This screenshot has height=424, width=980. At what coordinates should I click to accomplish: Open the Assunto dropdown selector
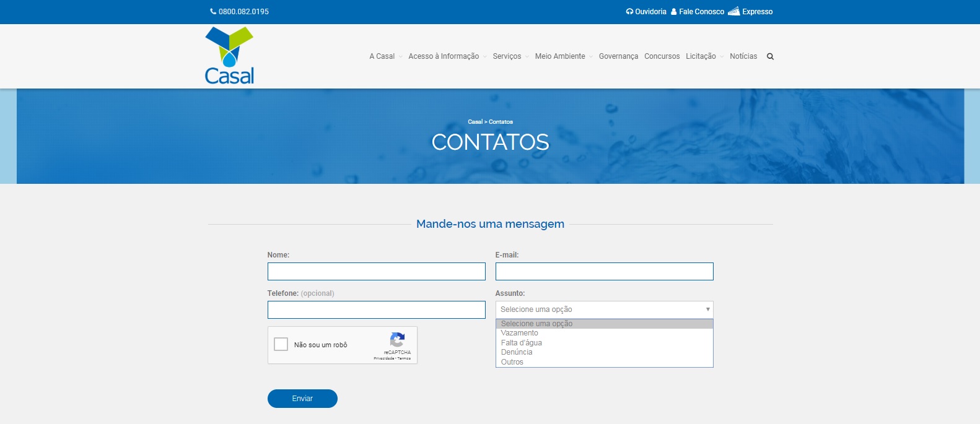[x=604, y=309]
